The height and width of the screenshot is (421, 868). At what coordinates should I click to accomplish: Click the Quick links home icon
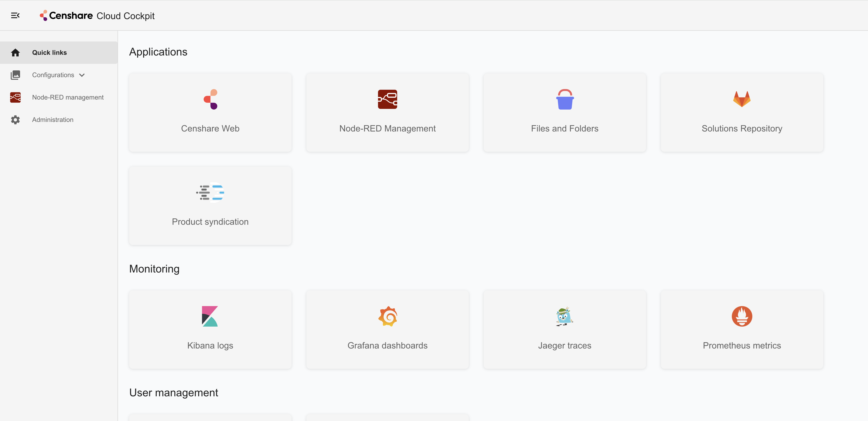coord(15,52)
